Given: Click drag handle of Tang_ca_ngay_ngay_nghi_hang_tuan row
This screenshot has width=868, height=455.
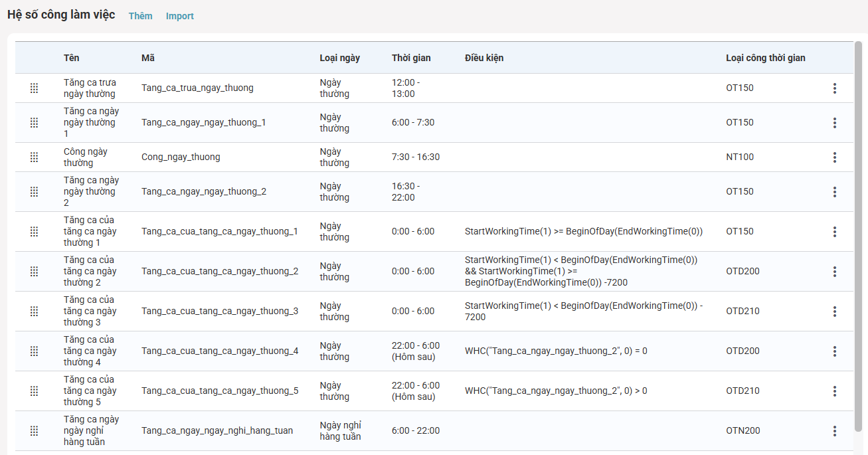Looking at the screenshot, I should [x=34, y=431].
